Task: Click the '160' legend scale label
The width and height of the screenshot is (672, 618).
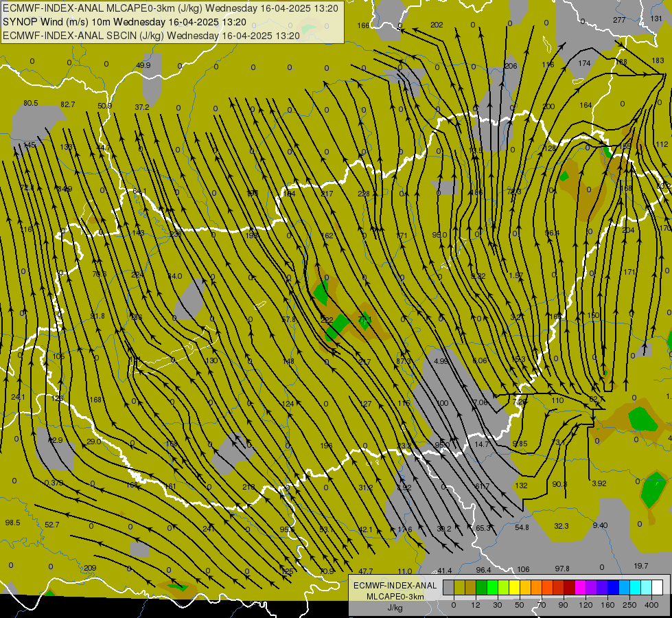Action: point(607,605)
